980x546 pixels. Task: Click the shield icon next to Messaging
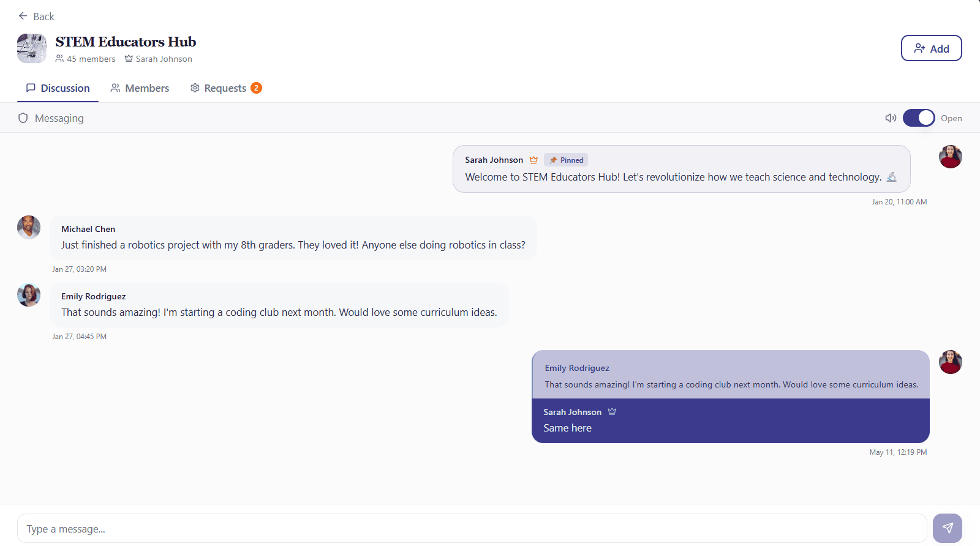(x=23, y=118)
